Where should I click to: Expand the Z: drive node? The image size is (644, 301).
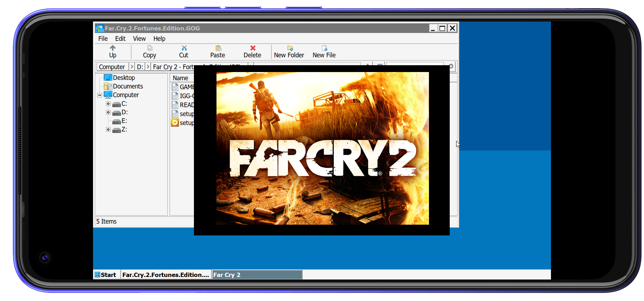click(x=108, y=130)
